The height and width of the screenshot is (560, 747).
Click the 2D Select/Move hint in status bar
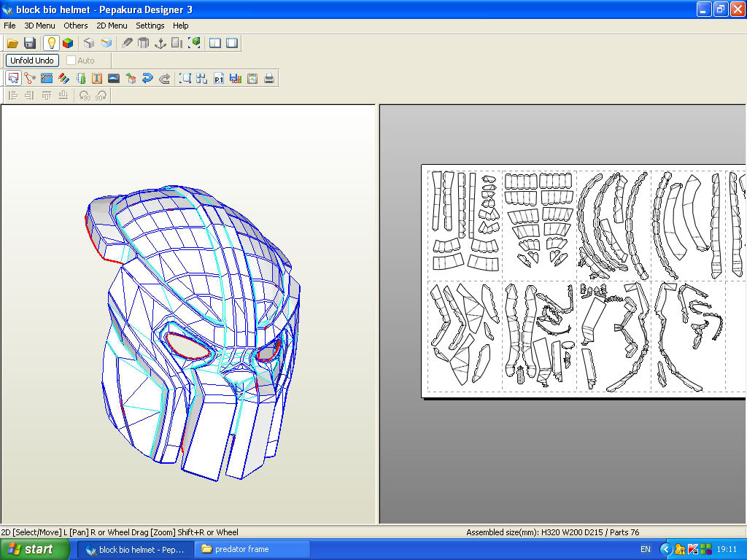[120, 532]
